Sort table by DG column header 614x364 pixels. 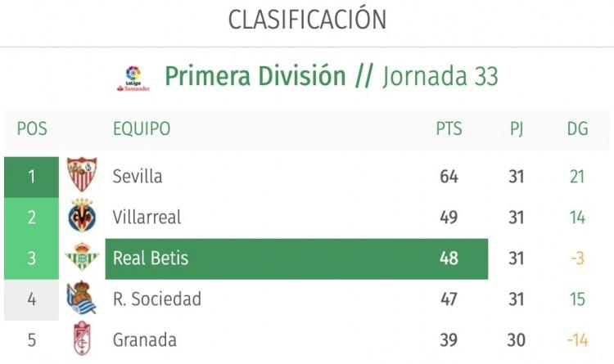(x=577, y=129)
